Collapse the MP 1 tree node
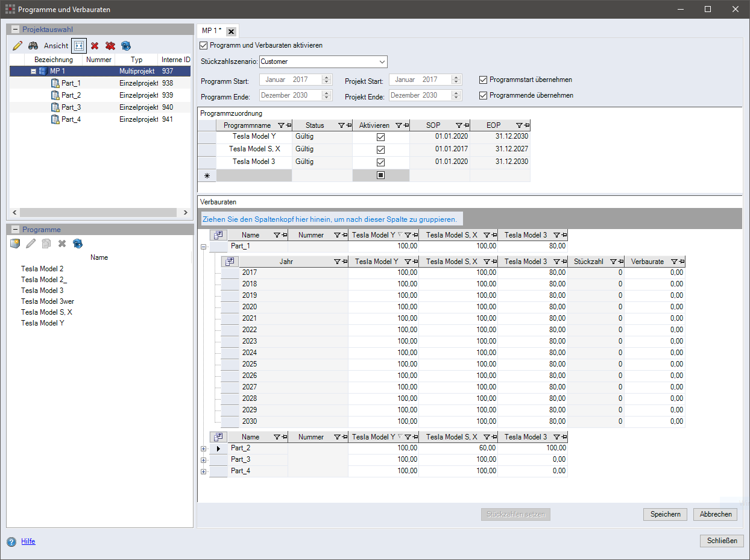750x560 pixels. (x=34, y=71)
